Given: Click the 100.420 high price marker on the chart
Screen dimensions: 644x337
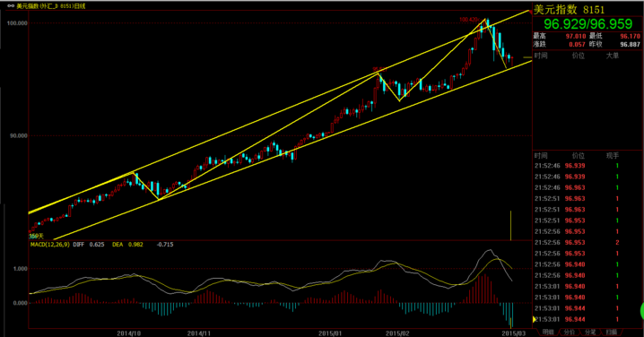Looking at the screenshot, I should [x=469, y=20].
